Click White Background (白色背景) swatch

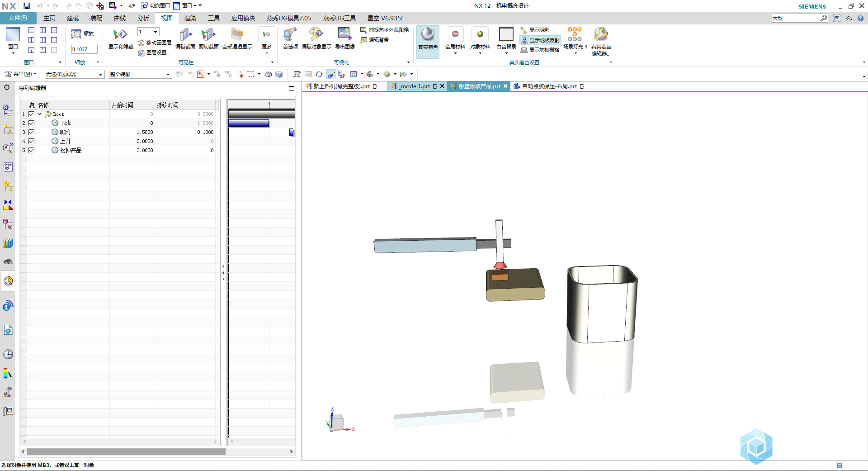point(506,34)
